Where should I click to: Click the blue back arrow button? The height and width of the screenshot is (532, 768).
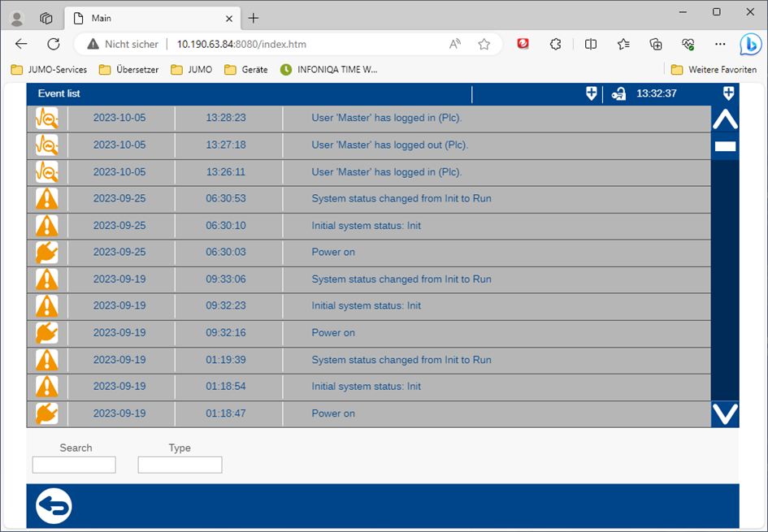[x=54, y=507]
